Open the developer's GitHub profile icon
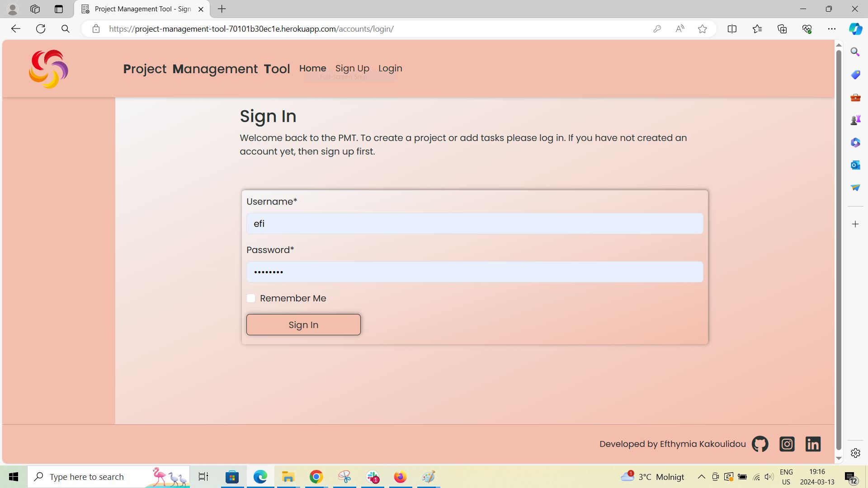This screenshot has width=868, height=488. [760, 444]
